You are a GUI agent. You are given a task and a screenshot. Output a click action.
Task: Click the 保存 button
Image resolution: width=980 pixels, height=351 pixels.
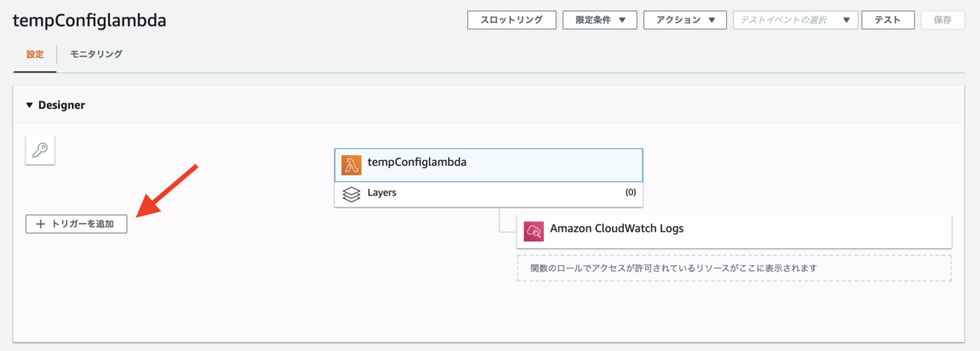click(942, 20)
